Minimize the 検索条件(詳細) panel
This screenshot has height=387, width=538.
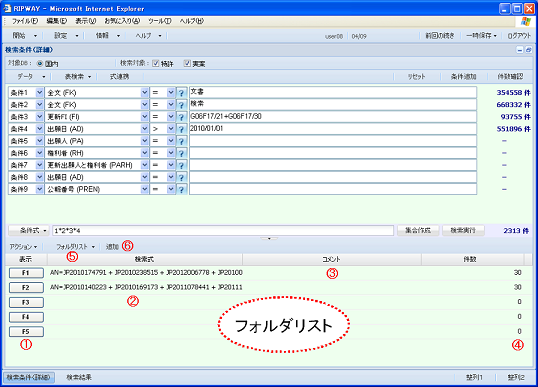520,50
